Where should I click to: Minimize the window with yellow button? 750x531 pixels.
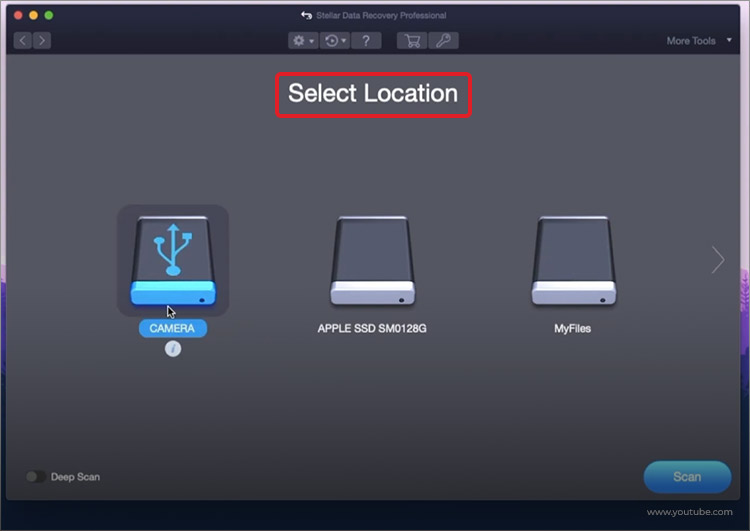[33, 15]
